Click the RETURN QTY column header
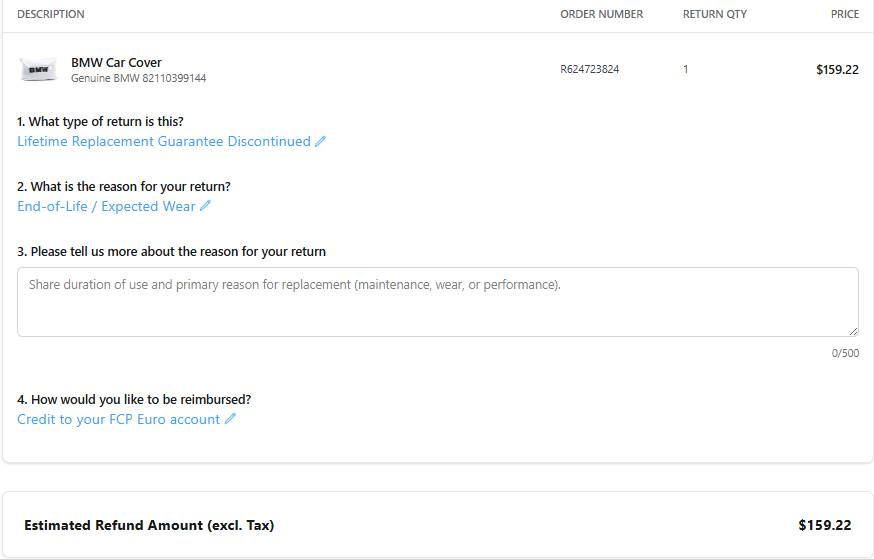 click(x=715, y=14)
